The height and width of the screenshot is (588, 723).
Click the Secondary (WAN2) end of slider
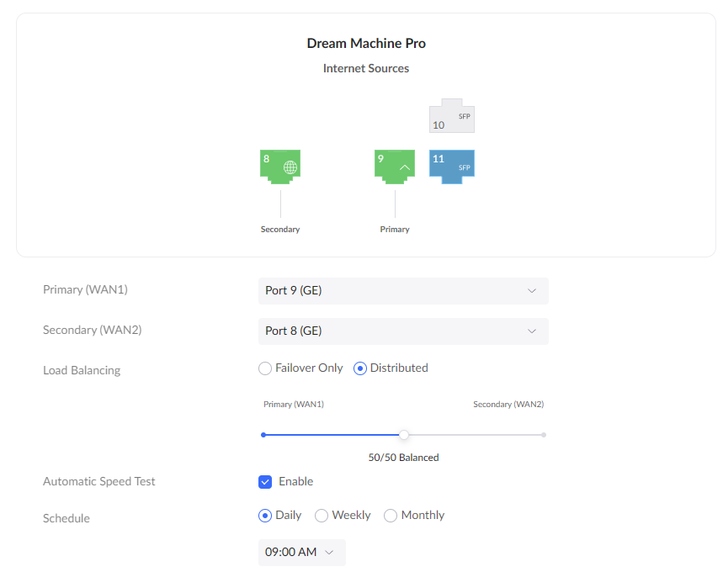[544, 435]
